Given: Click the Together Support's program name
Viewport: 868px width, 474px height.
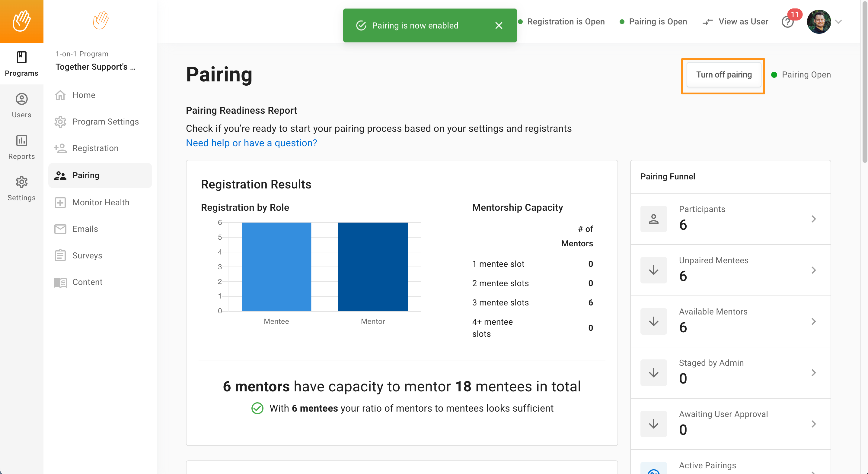Looking at the screenshot, I should (96, 67).
